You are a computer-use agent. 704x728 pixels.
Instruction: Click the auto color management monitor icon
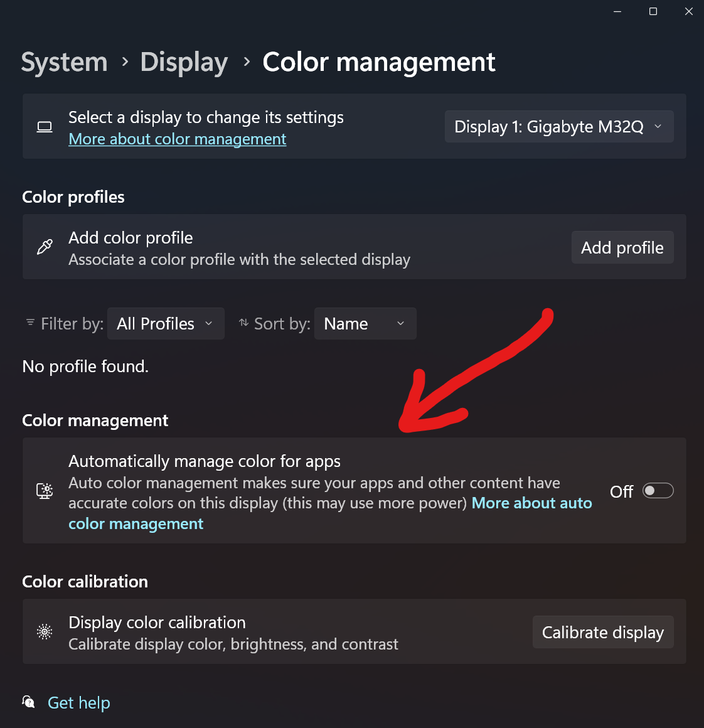tap(45, 491)
